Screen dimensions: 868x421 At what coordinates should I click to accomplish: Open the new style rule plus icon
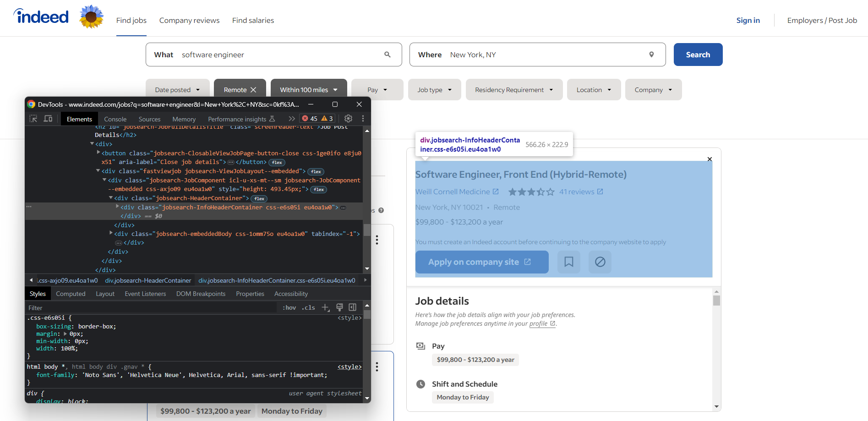[325, 307]
